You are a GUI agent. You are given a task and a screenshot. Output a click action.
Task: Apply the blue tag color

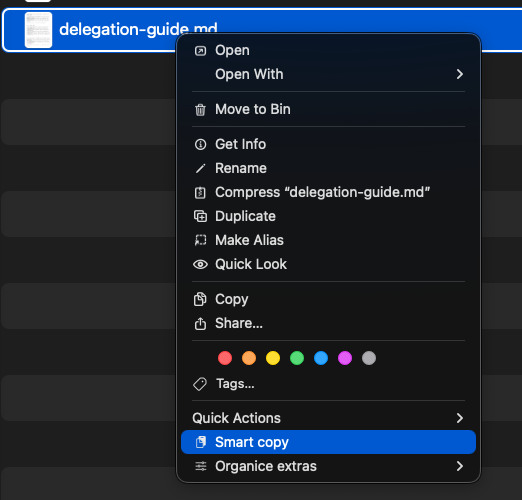pos(321,358)
